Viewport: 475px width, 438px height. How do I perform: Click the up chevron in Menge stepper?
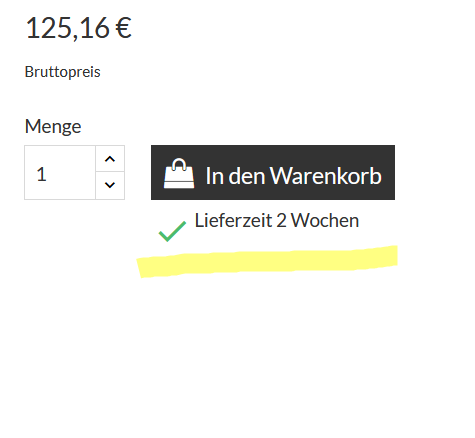110,159
